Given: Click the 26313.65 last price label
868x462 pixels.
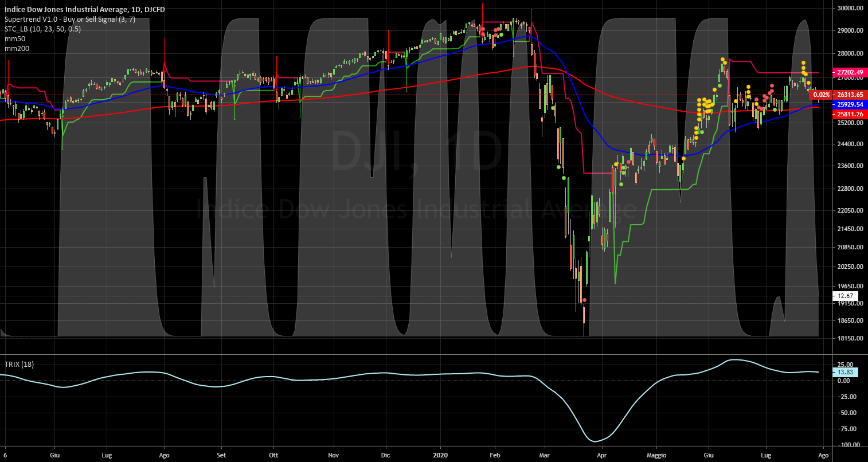Looking at the screenshot, I should click(x=850, y=95).
